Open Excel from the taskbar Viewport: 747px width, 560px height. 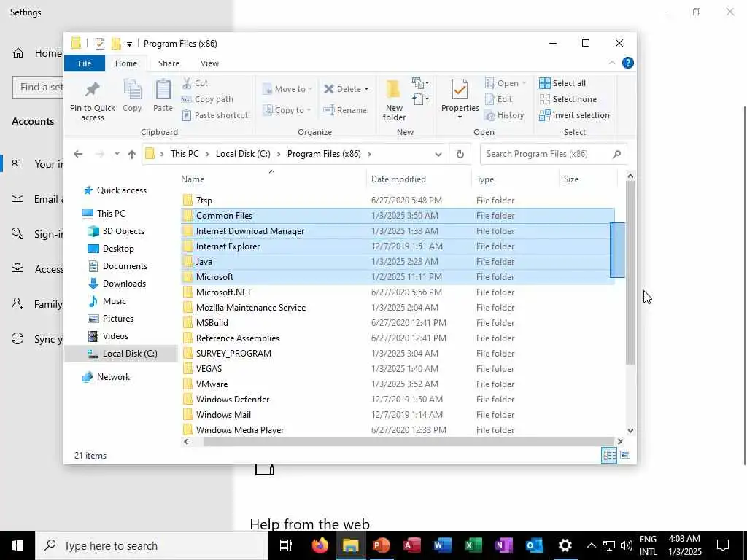(473, 545)
